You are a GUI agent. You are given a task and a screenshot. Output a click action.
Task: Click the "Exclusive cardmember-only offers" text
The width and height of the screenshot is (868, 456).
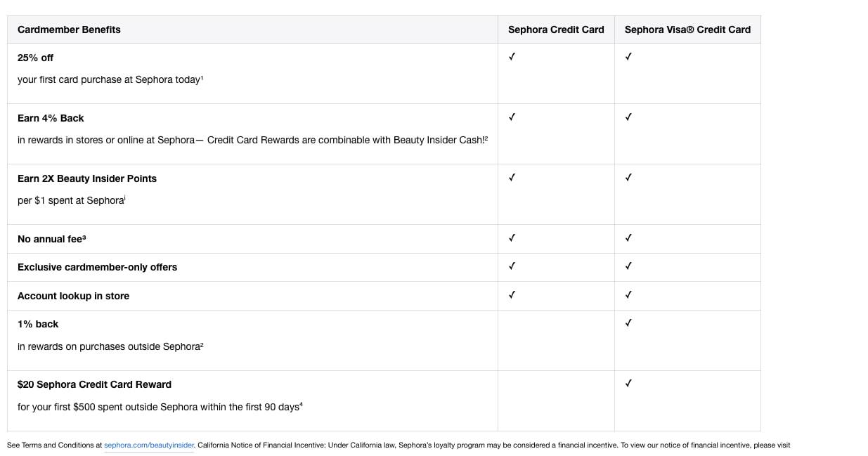(x=97, y=267)
